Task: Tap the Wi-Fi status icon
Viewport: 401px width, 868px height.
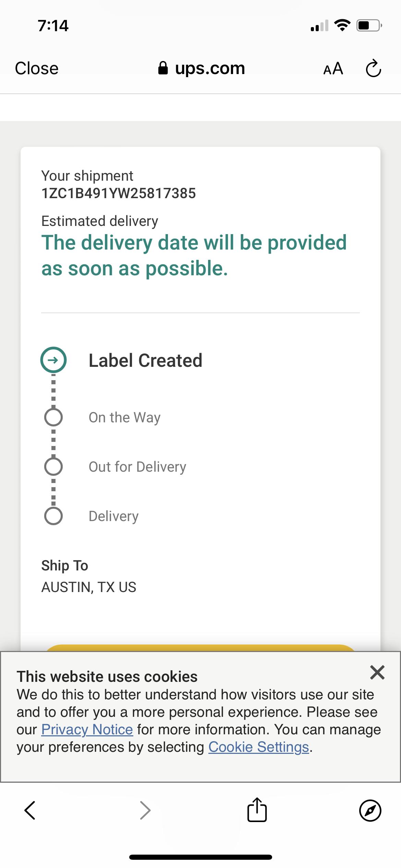Action: (x=342, y=25)
